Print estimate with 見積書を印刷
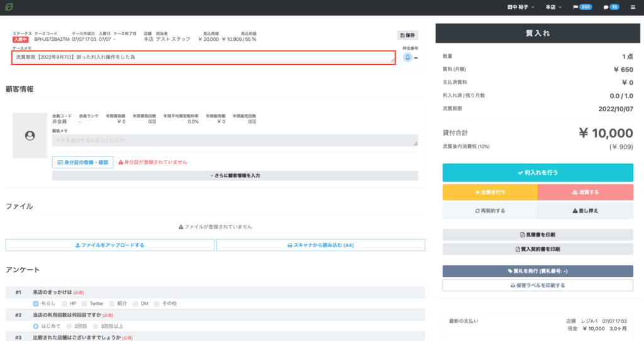Image resolution: width=644 pixels, height=341 pixels. click(x=538, y=235)
